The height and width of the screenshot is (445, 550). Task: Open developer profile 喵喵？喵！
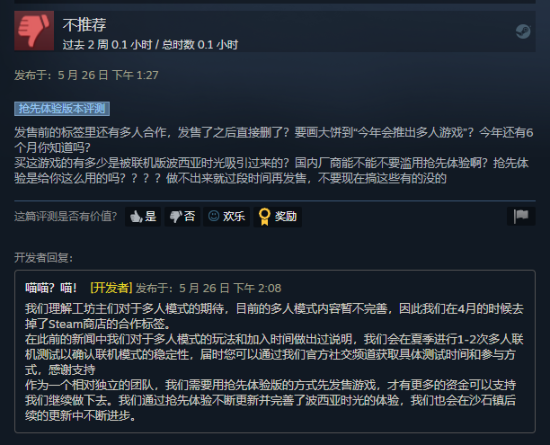51,288
